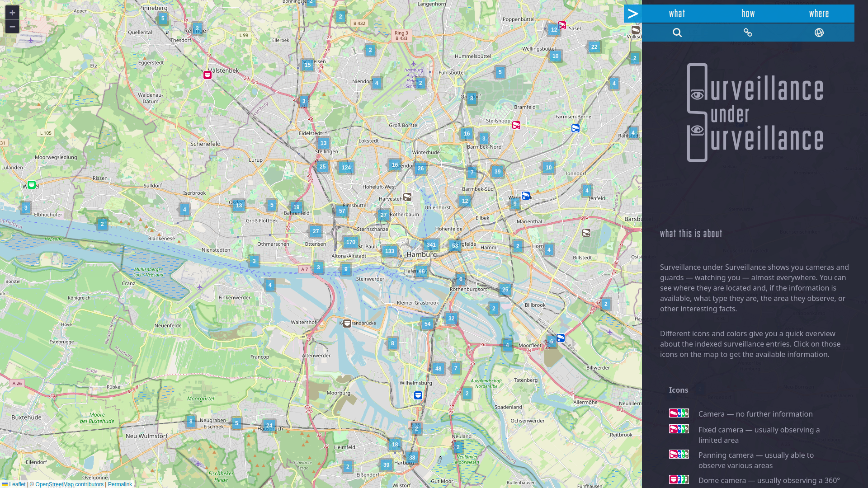Viewport: 868px width, 488px height.
Task: Click the red dome camera at Halstenbek
Action: (x=208, y=75)
